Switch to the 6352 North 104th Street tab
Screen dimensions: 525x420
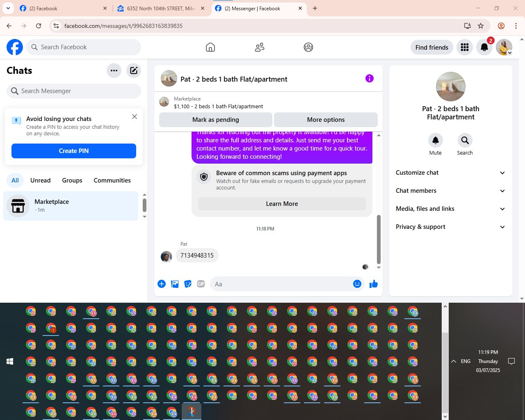pos(161,8)
